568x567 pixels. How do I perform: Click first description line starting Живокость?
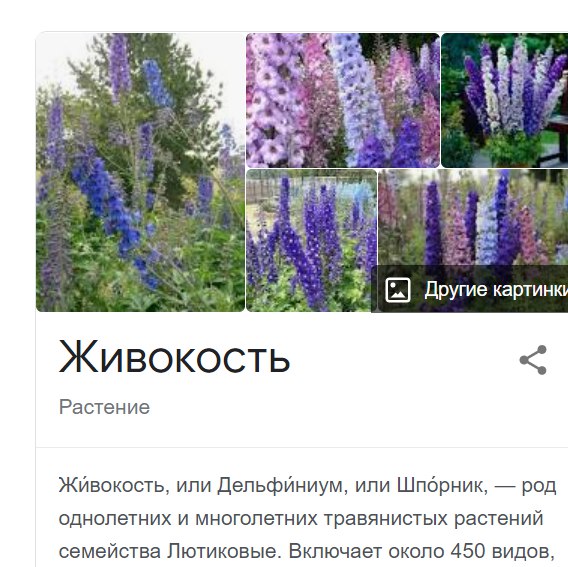tap(307, 485)
